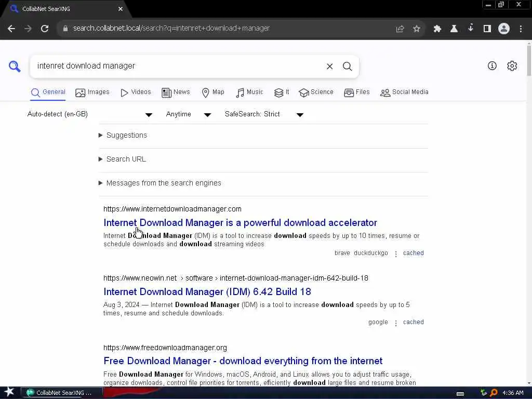The width and height of the screenshot is (532, 399).
Task: Open Free Download Manager result link
Action: point(243,361)
